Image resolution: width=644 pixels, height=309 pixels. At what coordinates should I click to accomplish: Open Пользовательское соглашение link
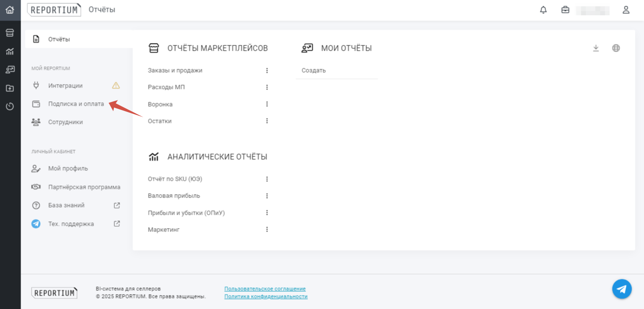point(265,289)
